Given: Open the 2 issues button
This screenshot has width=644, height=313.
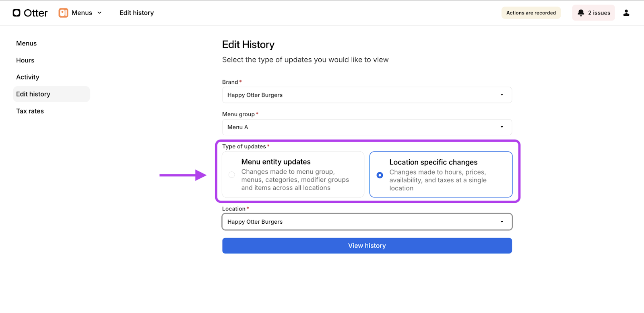Looking at the screenshot, I should (594, 13).
